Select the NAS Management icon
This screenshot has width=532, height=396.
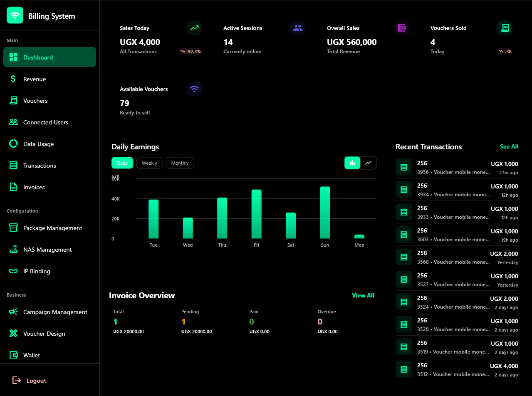tap(13, 249)
